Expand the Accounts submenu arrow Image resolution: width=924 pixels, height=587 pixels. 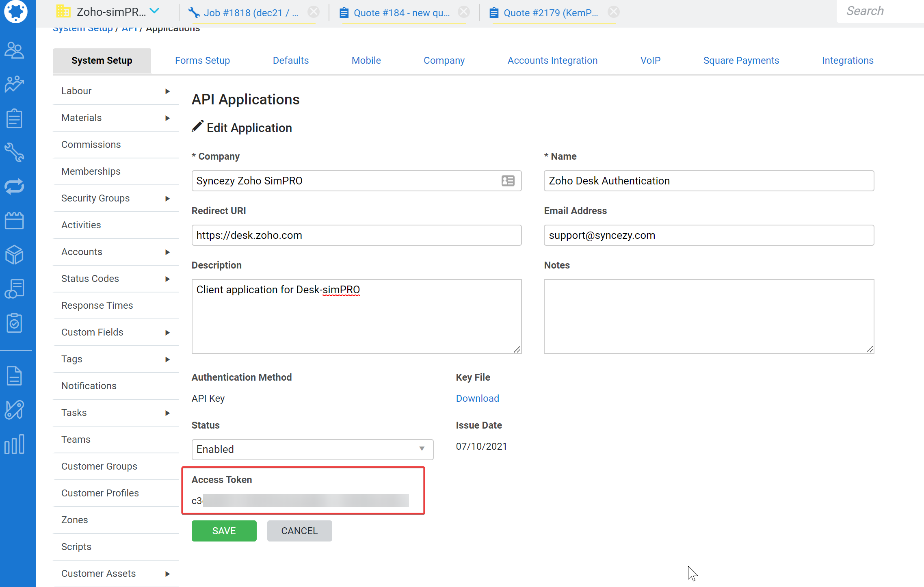pyautogui.click(x=167, y=252)
